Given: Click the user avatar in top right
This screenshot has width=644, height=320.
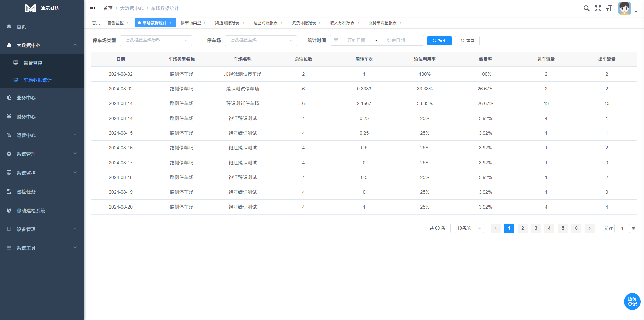Looking at the screenshot, I should (624, 8).
